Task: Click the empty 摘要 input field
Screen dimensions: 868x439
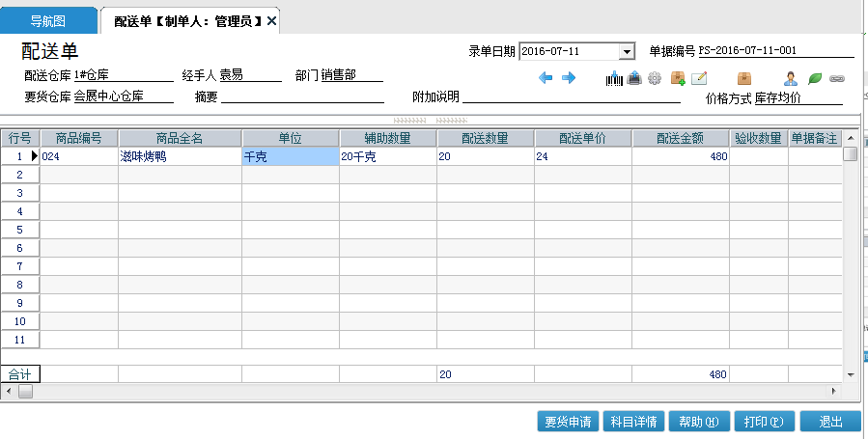Action: [x=302, y=96]
